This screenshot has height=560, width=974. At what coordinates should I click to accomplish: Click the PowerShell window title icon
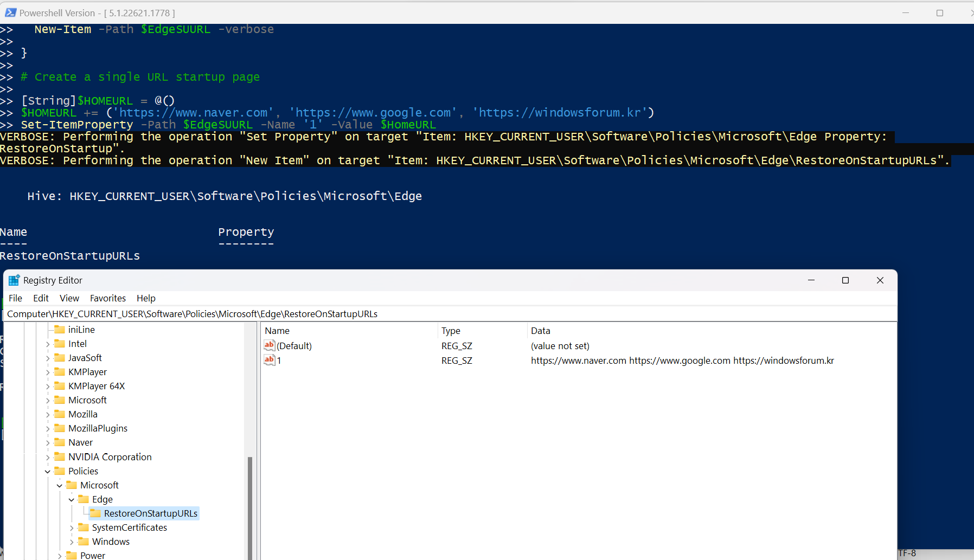[x=10, y=12]
